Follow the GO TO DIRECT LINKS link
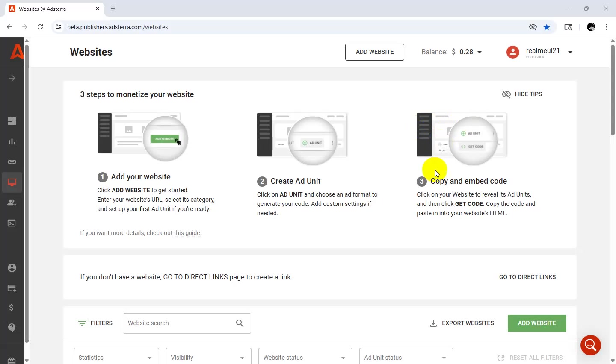616x364 pixels. click(527, 277)
